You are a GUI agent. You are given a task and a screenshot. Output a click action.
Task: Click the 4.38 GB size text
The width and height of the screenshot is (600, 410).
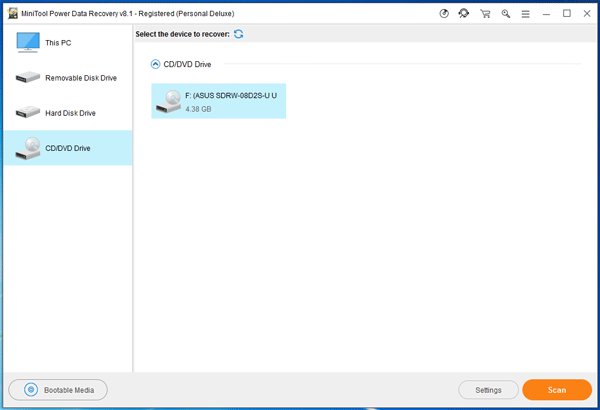pyautogui.click(x=198, y=109)
